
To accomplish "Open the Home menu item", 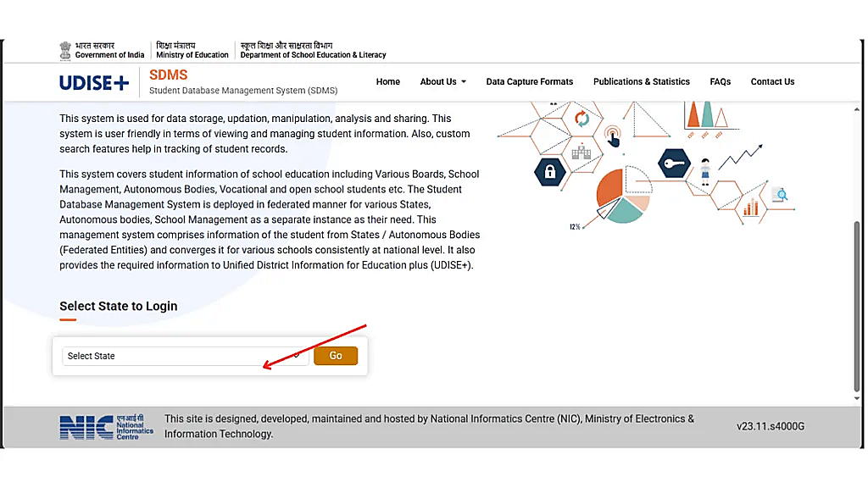I will [388, 81].
